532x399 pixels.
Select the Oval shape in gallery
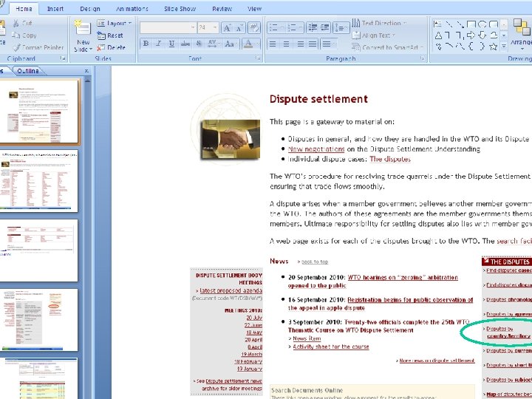(482, 24)
